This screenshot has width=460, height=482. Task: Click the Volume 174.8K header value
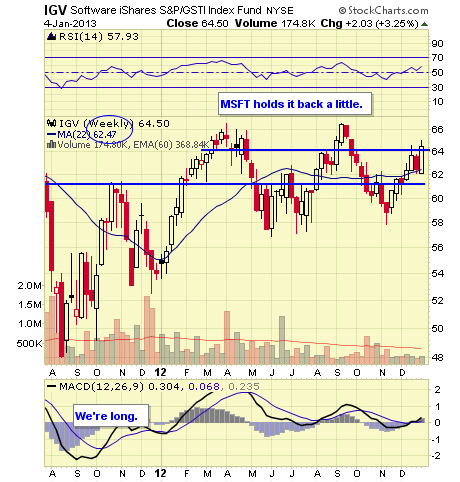click(275, 23)
